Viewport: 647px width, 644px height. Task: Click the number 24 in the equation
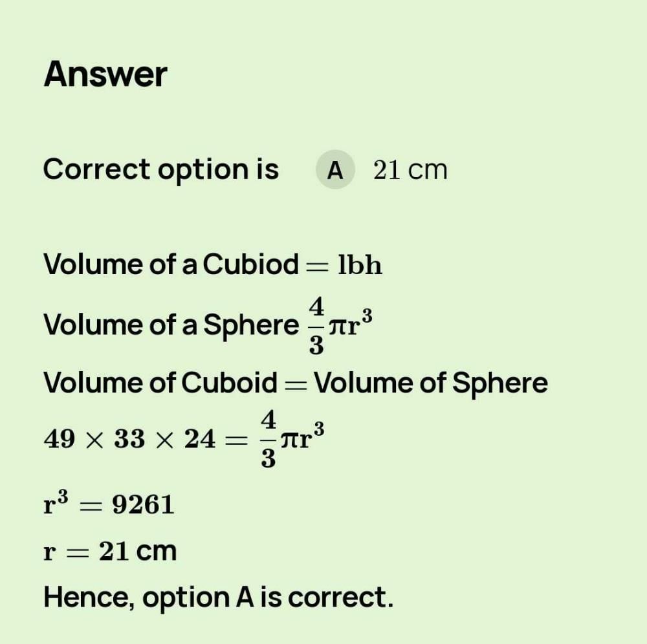199,440
